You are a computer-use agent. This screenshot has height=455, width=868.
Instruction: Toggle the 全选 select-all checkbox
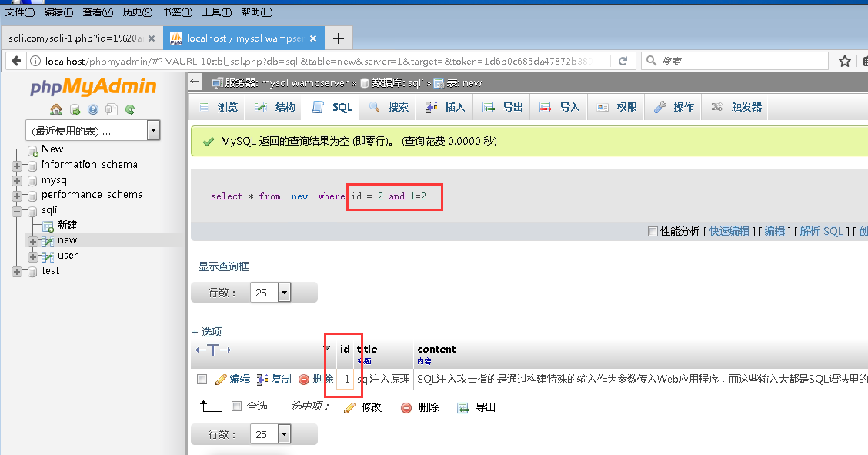click(236, 407)
